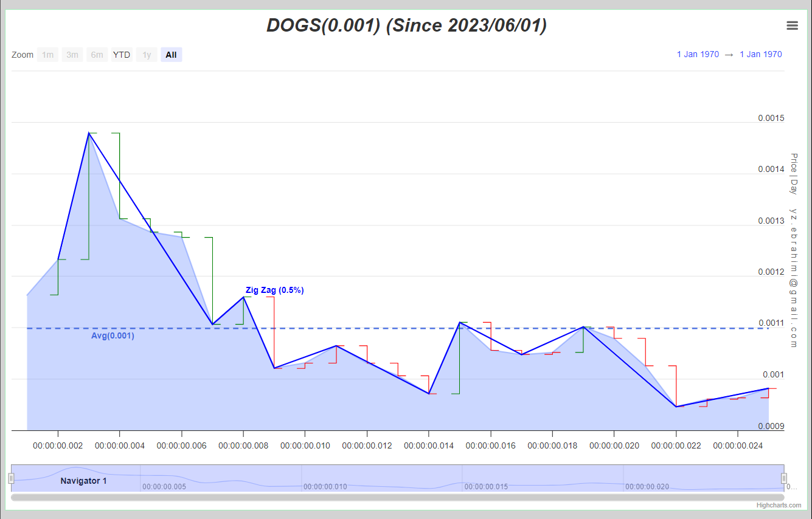812x519 pixels.
Task: Click the 00:00:00.008 x-axis label
Action: (243, 445)
